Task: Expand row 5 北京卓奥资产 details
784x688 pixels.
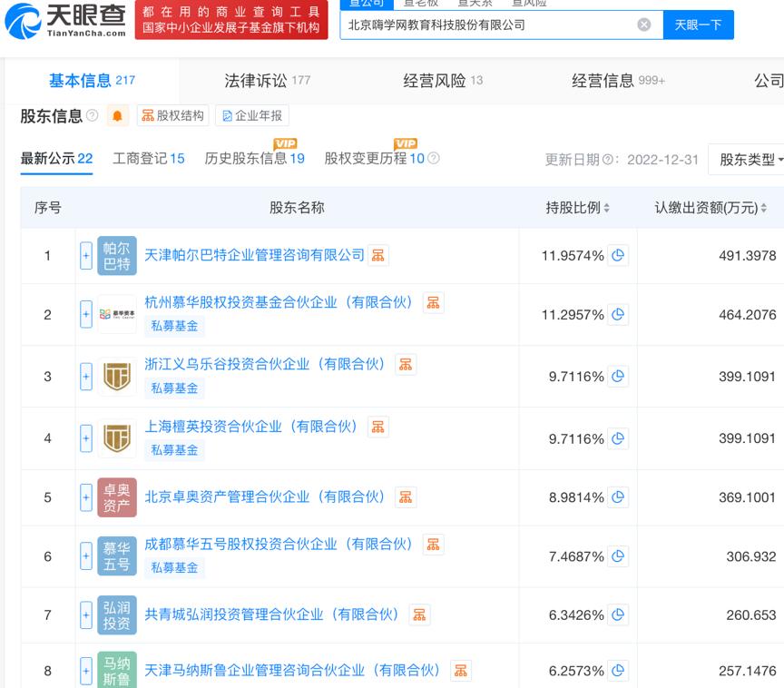Action: (x=86, y=497)
